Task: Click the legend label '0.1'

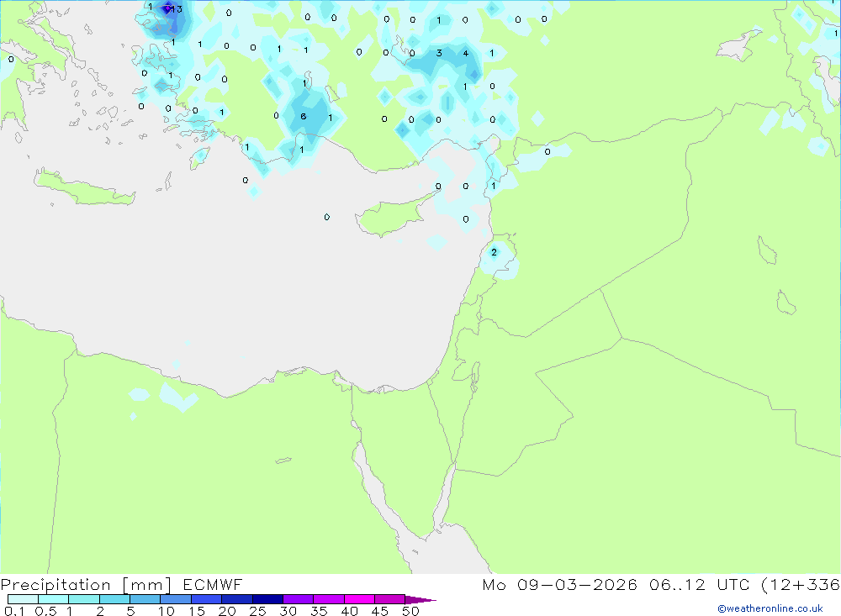Action: pyautogui.click(x=14, y=611)
